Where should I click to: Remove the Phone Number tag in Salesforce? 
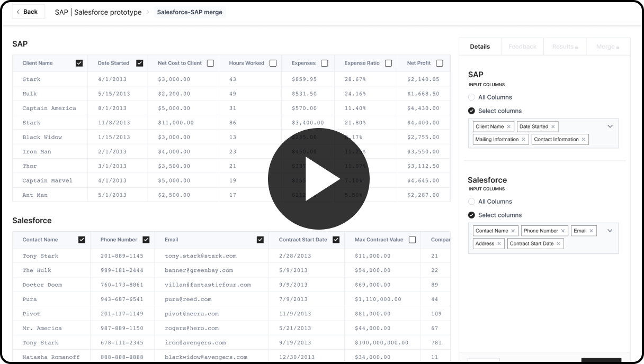click(563, 231)
